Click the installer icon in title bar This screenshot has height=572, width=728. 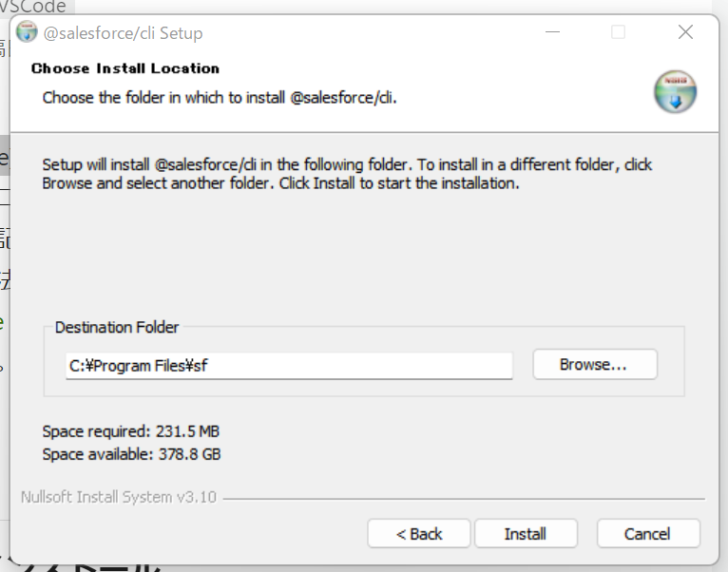(27, 32)
